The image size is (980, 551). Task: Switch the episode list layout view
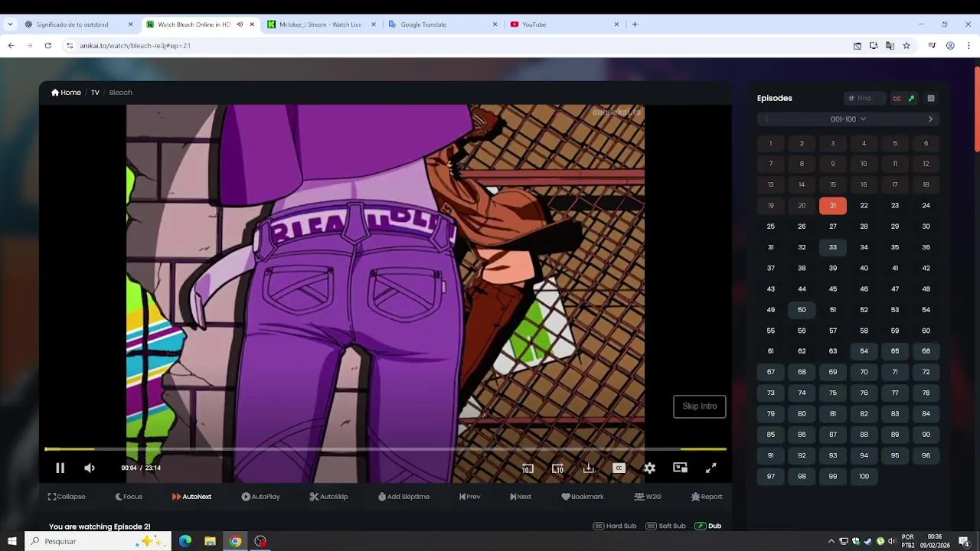931,98
